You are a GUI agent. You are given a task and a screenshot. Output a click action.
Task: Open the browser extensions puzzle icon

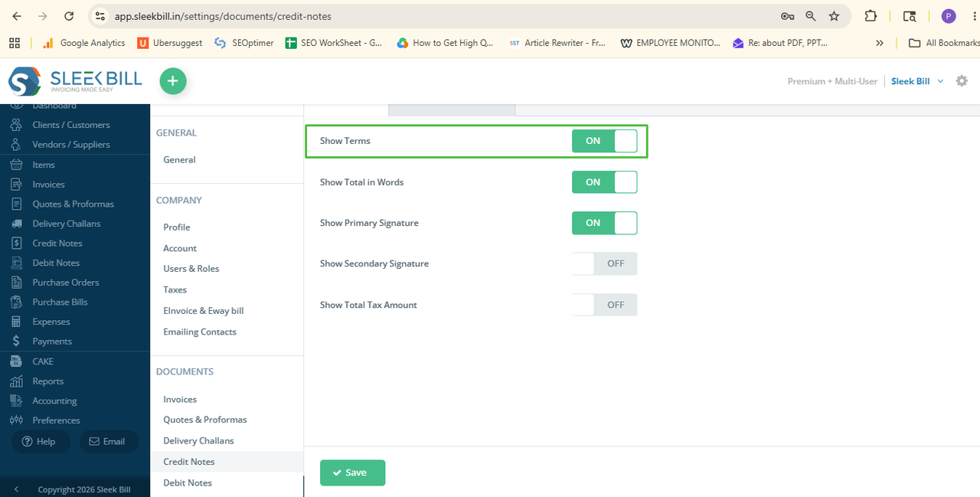(x=871, y=16)
